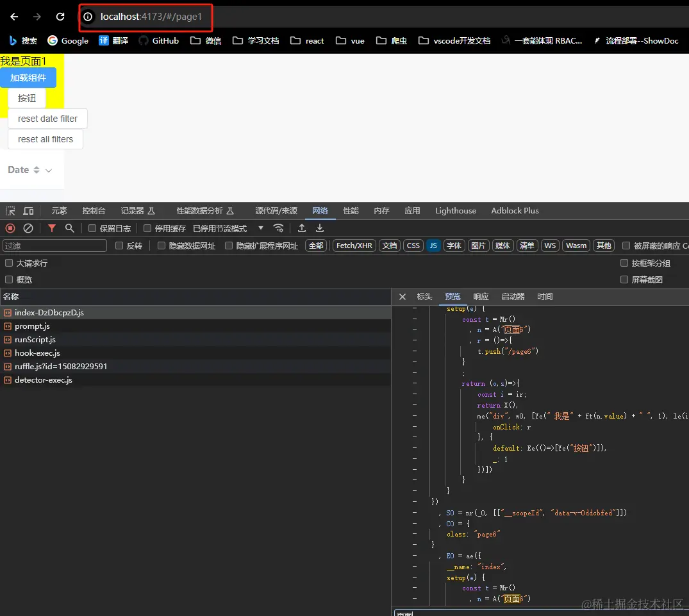
Task: Check the 大请求行 checkbox
Action: [x=9, y=263]
